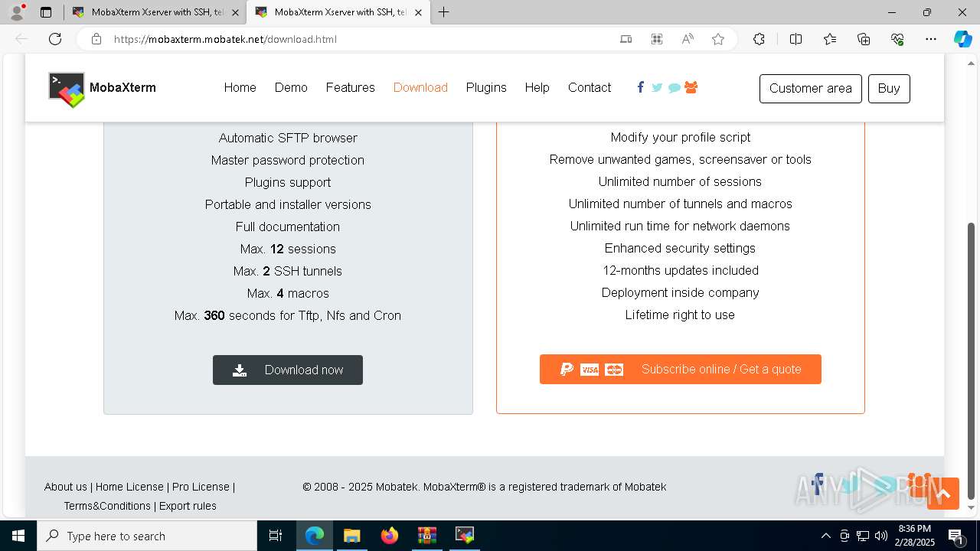The width and height of the screenshot is (980, 551).
Task: Open Windows Start menu
Action: (18, 536)
